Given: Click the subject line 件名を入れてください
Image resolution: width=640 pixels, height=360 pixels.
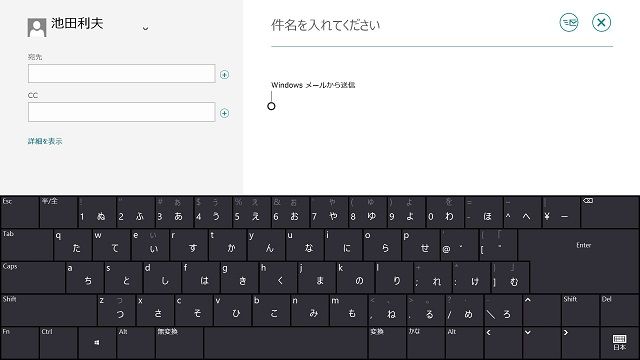Looking at the screenshot, I should (325, 25).
